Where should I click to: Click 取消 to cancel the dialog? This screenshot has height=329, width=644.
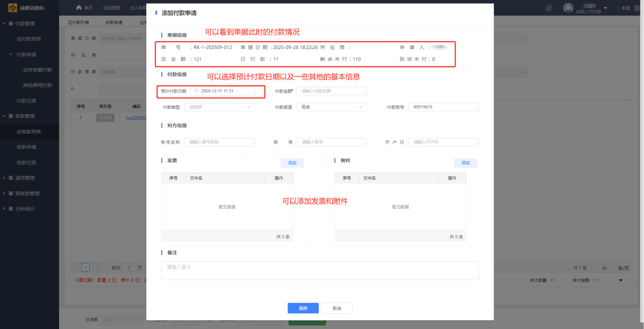(x=337, y=308)
